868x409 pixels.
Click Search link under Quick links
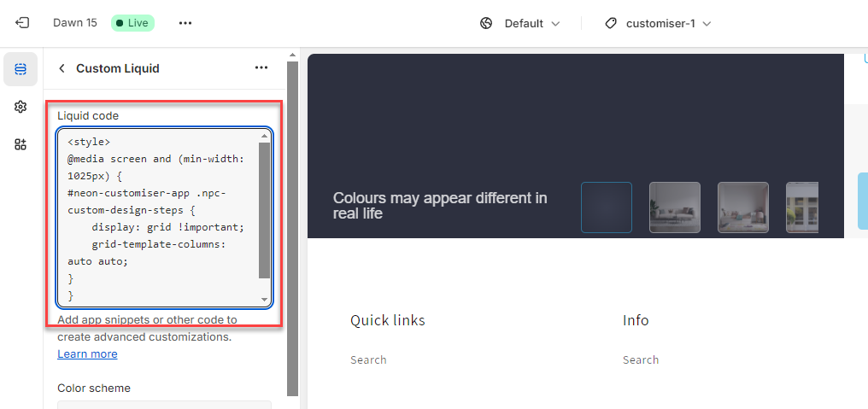pyautogui.click(x=368, y=359)
